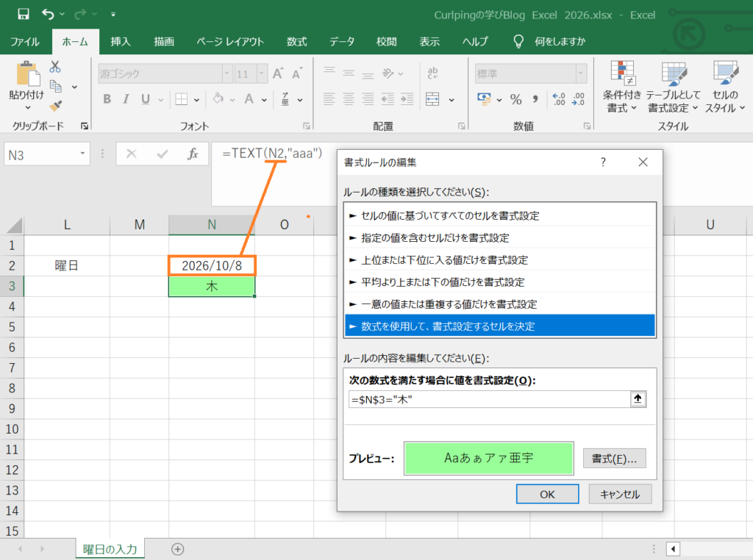Expand the Borders dropdown arrow
The height and width of the screenshot is (560, 753).
(196, 100)
